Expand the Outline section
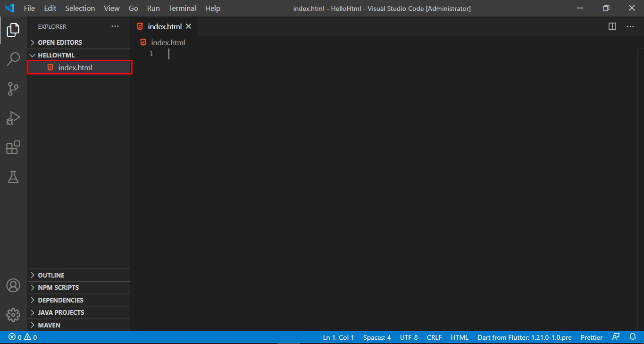Viewport: 644px width, 344px height. (51, 275)
